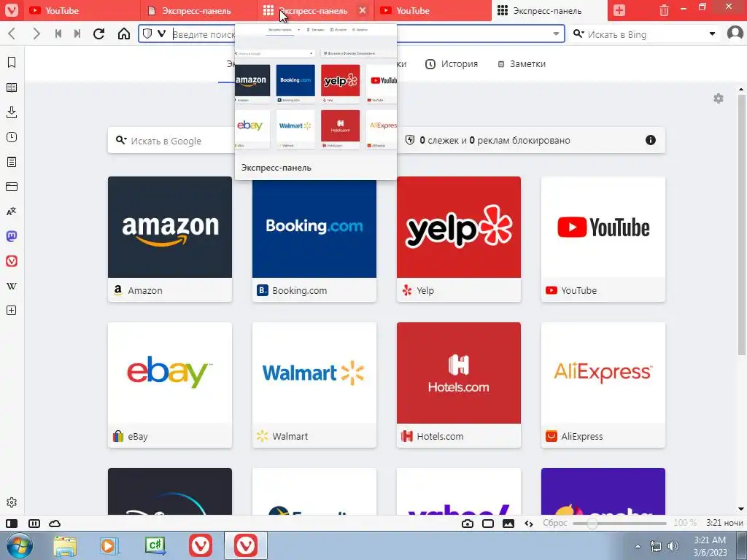Switch to the active Экспресс-панель tab

point(549,10)
